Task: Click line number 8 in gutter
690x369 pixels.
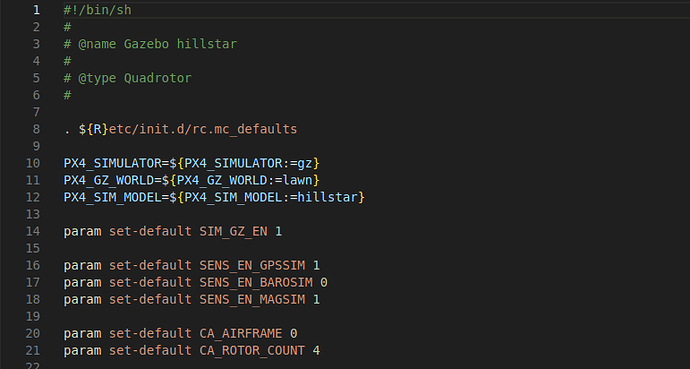Action: [36, 129]
